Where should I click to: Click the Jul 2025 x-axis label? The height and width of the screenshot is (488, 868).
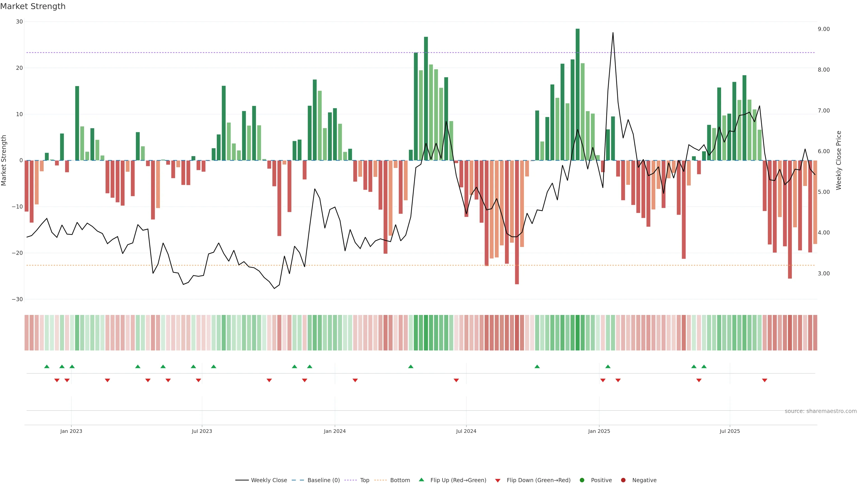coord(729,431)
